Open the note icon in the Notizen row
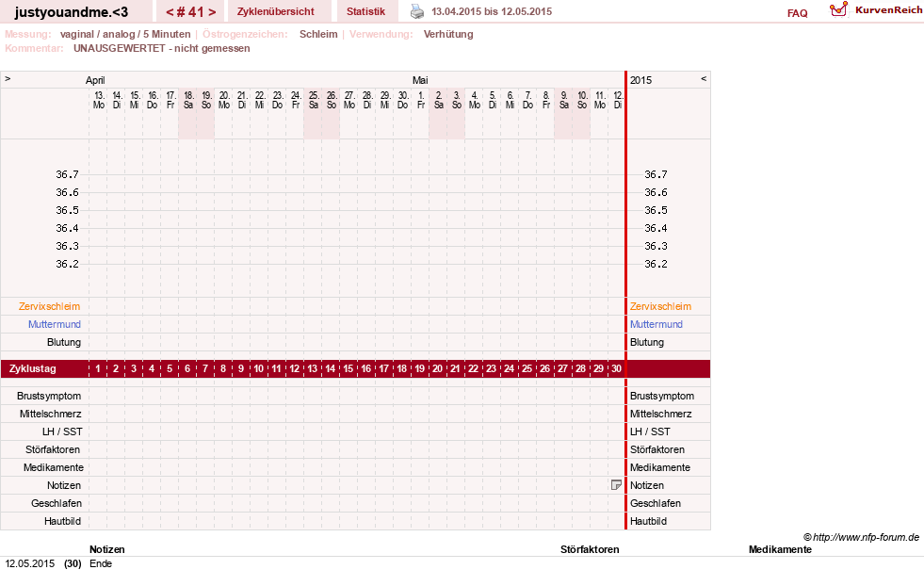Screen dimensions: 924x586 [616, 485]
